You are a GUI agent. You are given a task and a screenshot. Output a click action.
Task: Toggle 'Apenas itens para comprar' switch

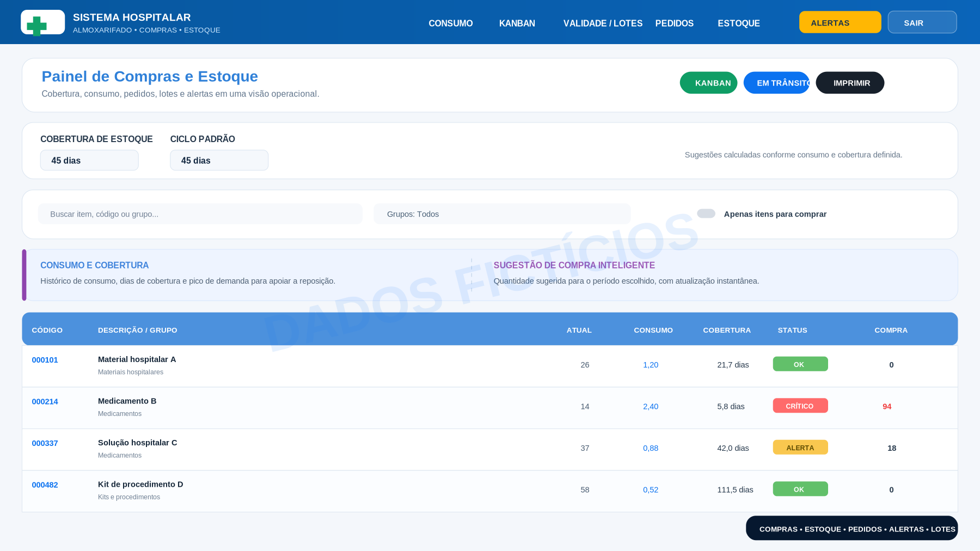(706, 213)
